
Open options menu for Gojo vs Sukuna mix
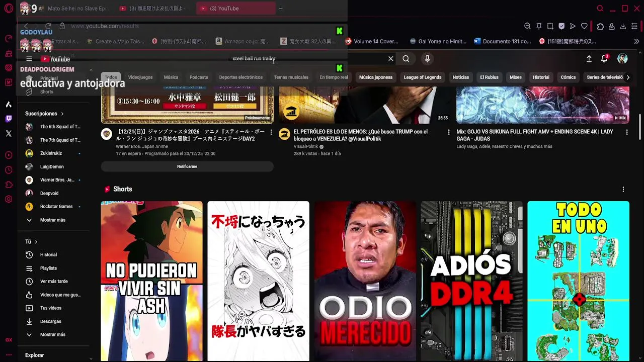[626, 132]
